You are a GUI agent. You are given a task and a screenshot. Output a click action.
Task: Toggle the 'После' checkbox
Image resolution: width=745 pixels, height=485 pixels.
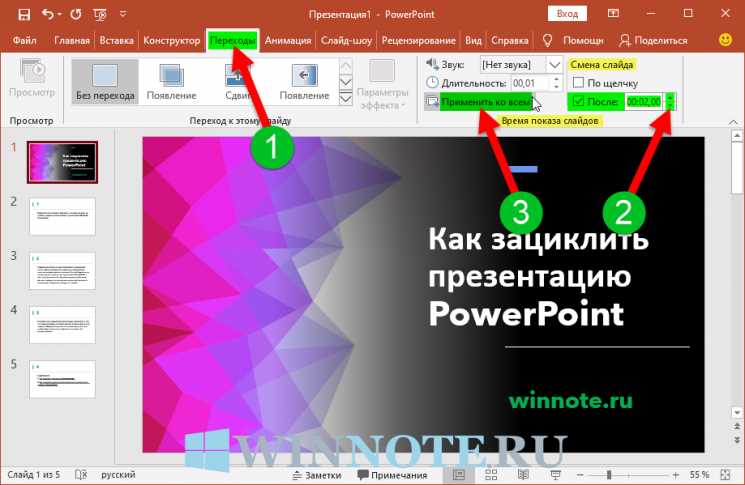click(x=578, y=101)
